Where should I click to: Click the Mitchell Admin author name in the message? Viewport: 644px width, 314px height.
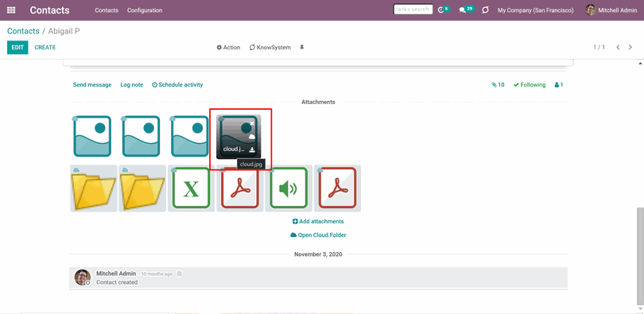[x=116, y=273]
